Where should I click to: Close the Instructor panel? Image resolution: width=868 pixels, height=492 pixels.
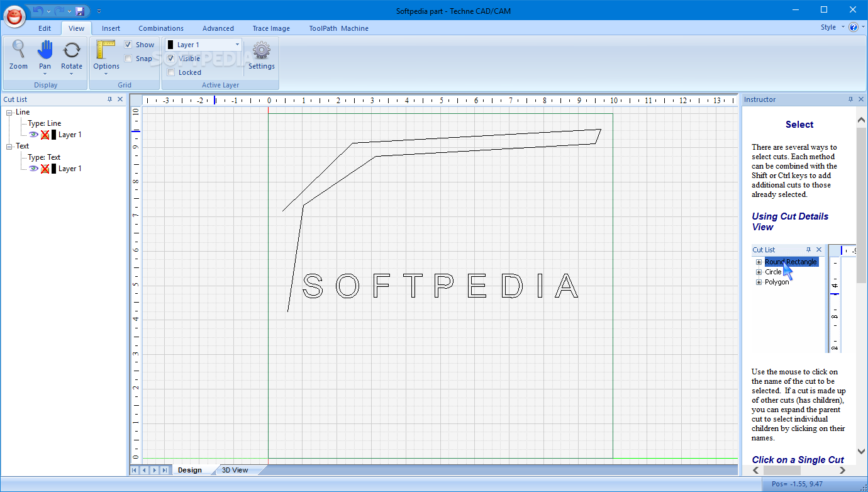[861, 99]
